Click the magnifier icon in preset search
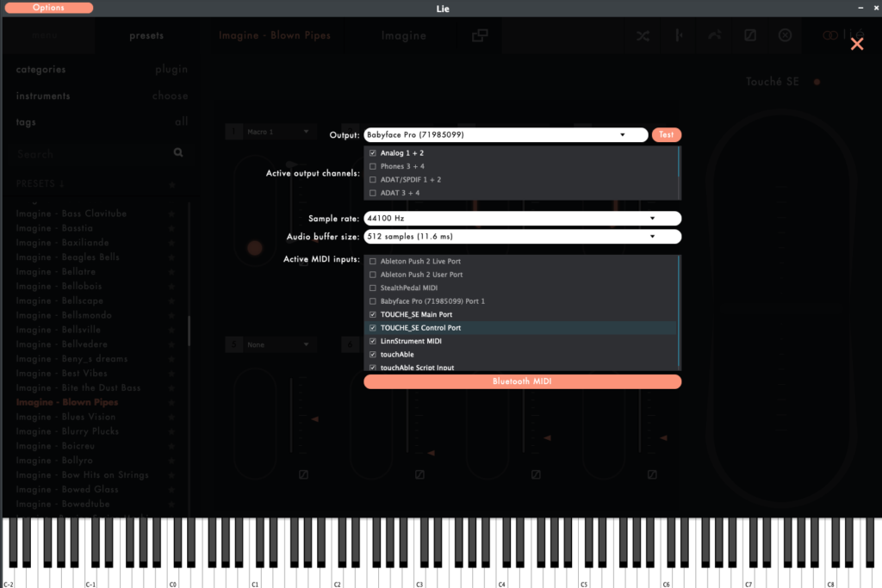Viewport: 882px width, 588px height. 178,153
